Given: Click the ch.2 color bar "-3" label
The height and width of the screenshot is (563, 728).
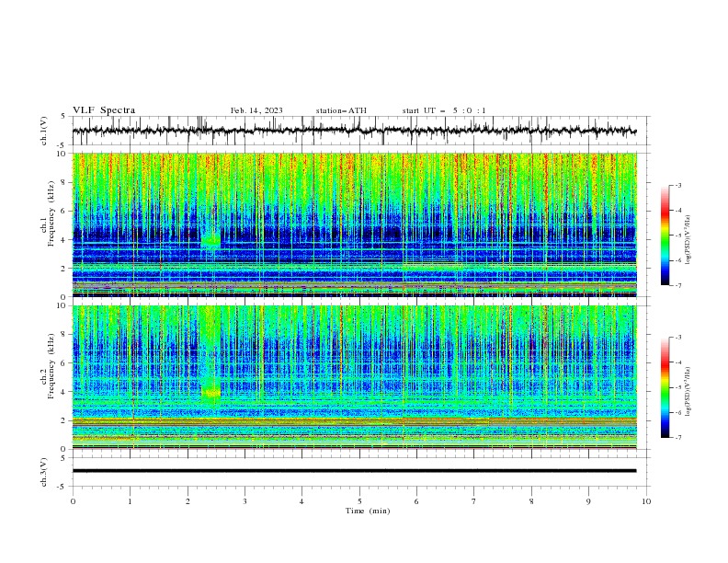Looking at the screenshot, I should 677,338.
